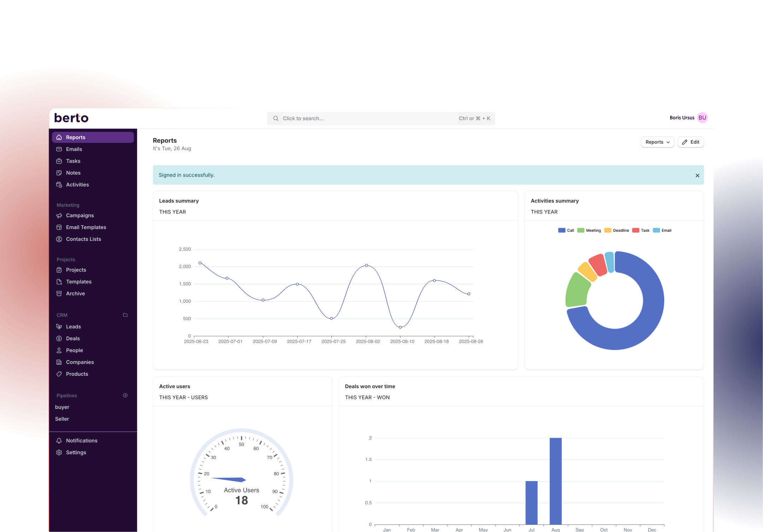Screen dimensions: 763x532
Task: Open the Reports dropdown in the top right
Action: click(x=657, y=142)
